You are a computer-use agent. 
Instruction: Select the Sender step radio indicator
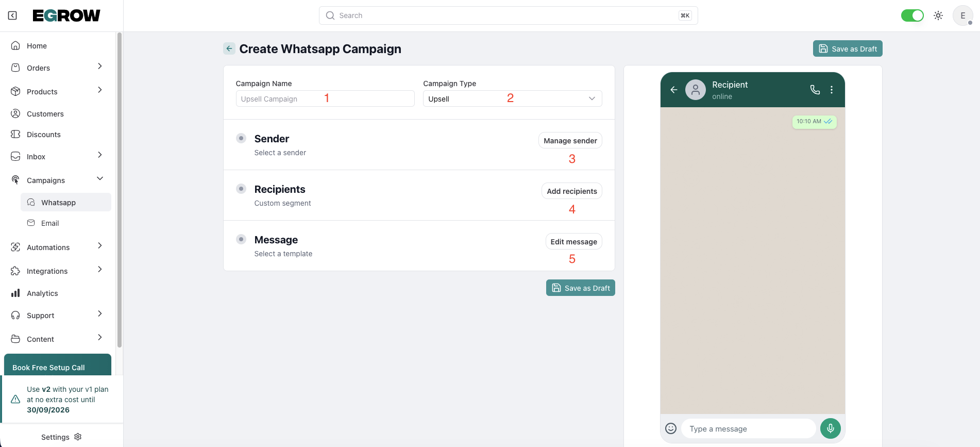coord(241,138)
